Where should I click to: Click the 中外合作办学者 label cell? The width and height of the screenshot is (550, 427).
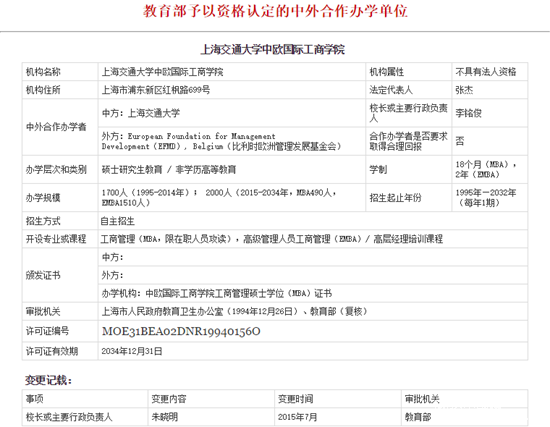60,127
